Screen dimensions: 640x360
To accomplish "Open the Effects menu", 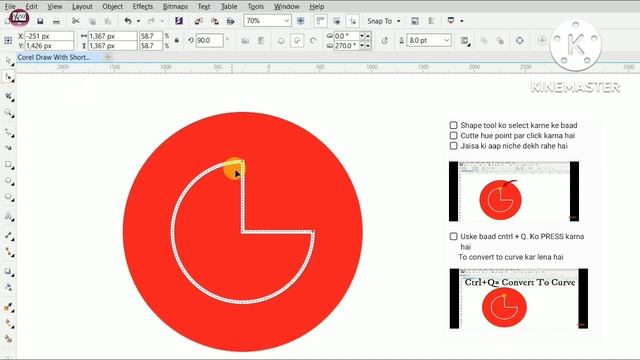I will coord(143,7).
